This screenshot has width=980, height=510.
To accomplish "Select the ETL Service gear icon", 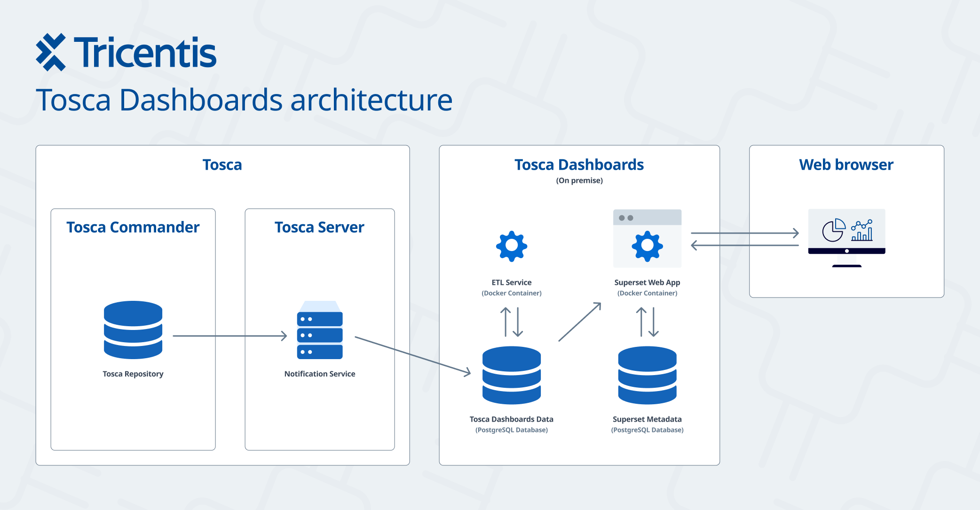I will click(x=512, y=246).
